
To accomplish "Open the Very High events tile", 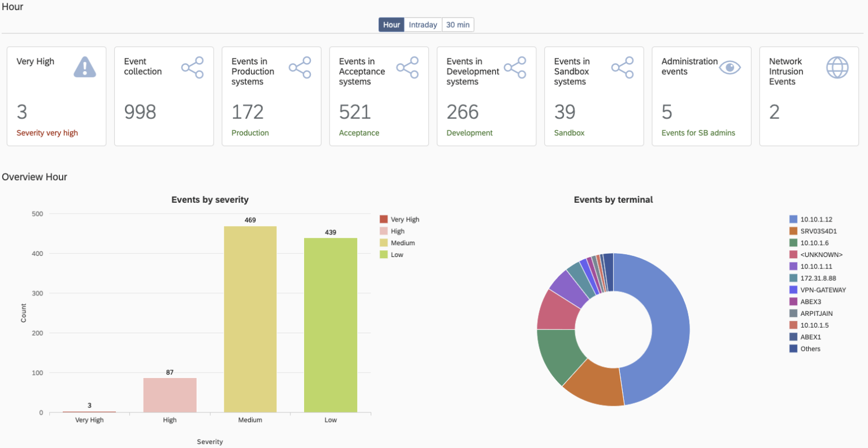I will click(56, 96).
